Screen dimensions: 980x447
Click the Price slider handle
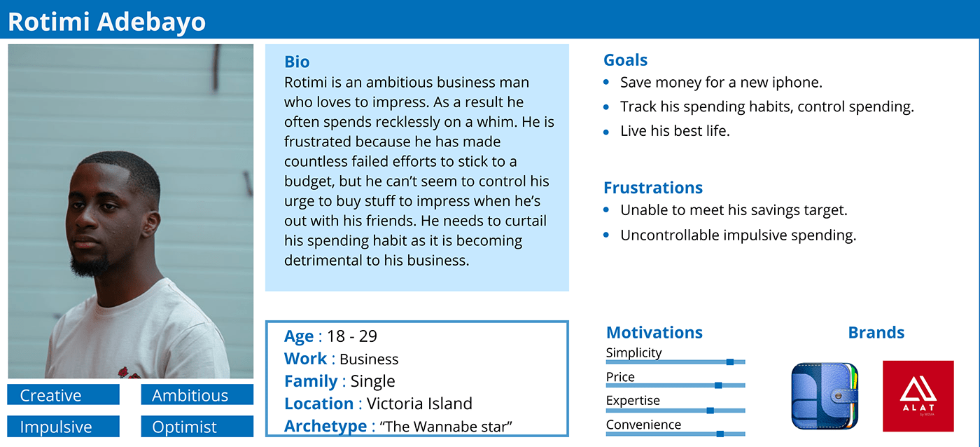(x=718, y=385)
